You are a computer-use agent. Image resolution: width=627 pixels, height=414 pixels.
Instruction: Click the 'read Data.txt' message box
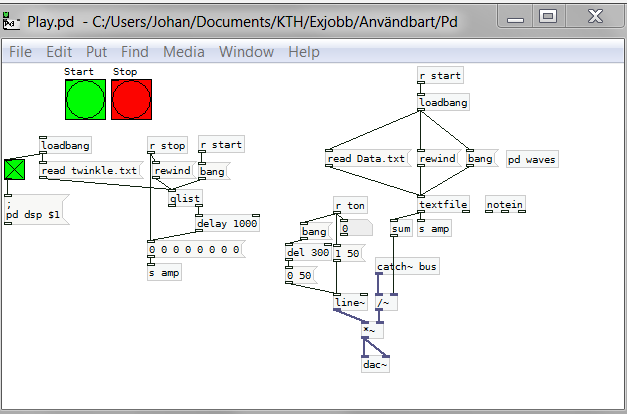(368, 158)
